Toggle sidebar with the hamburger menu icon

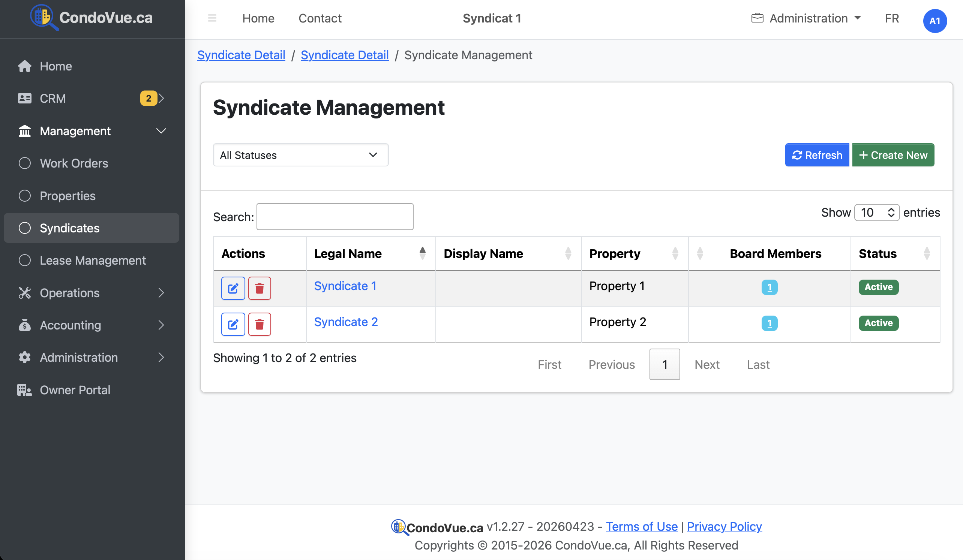point(212,18)
